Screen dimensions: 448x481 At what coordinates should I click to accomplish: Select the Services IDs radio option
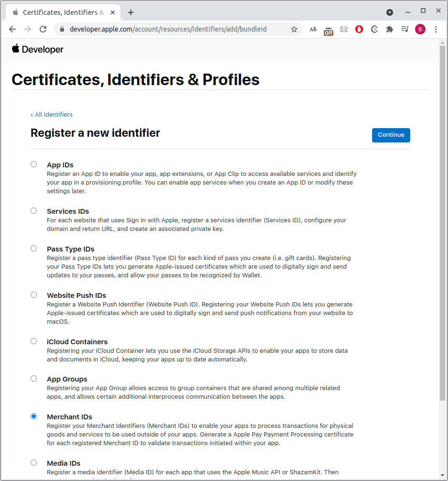(33, 211)
